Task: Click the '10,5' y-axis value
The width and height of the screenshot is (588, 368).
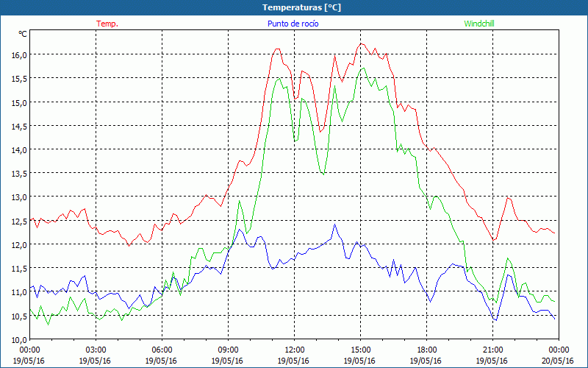Action: (x=20, y=316)
